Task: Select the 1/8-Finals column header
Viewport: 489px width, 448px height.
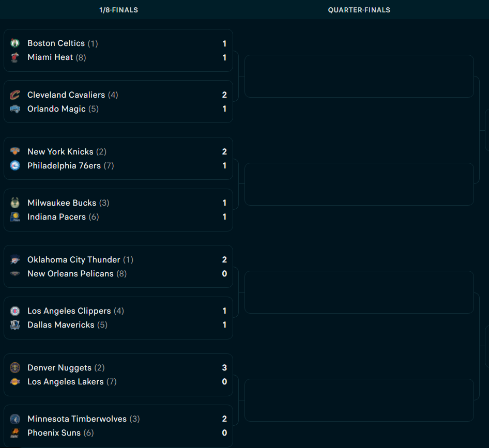Action: [118, 10]
